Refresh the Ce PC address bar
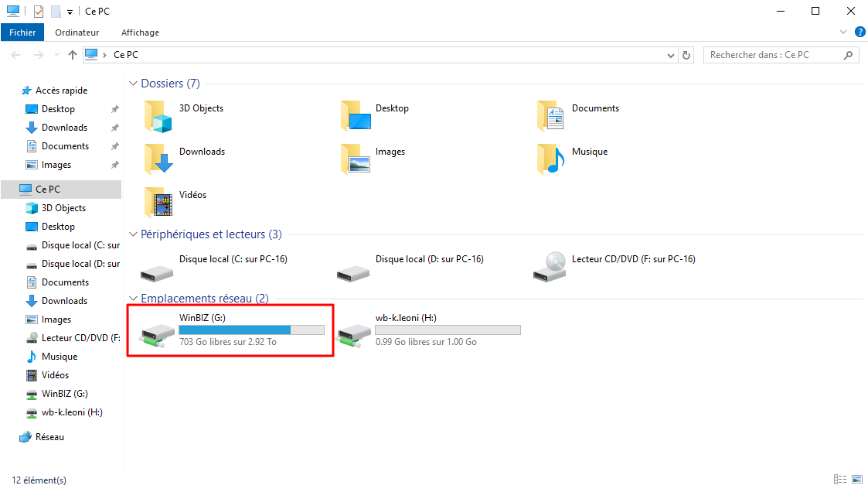The image size is (868, 492). pyautogui.click(x=686, y=55)
